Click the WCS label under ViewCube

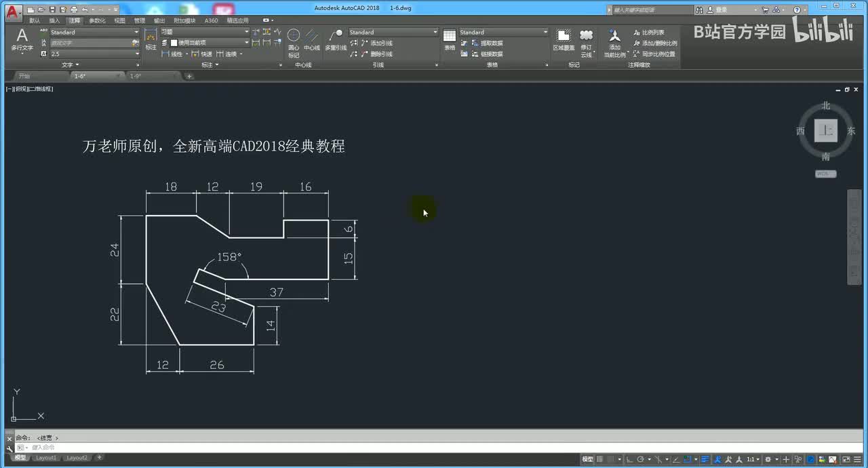coord(825,174)
